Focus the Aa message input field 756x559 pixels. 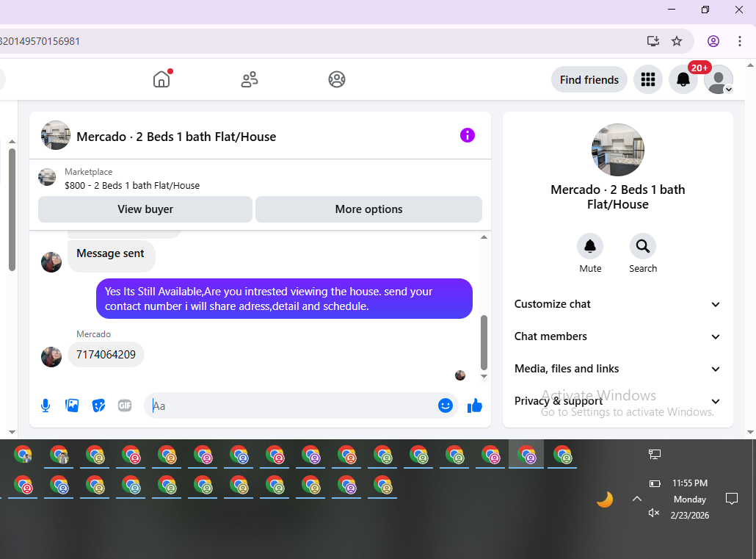[x=291, y=405]
